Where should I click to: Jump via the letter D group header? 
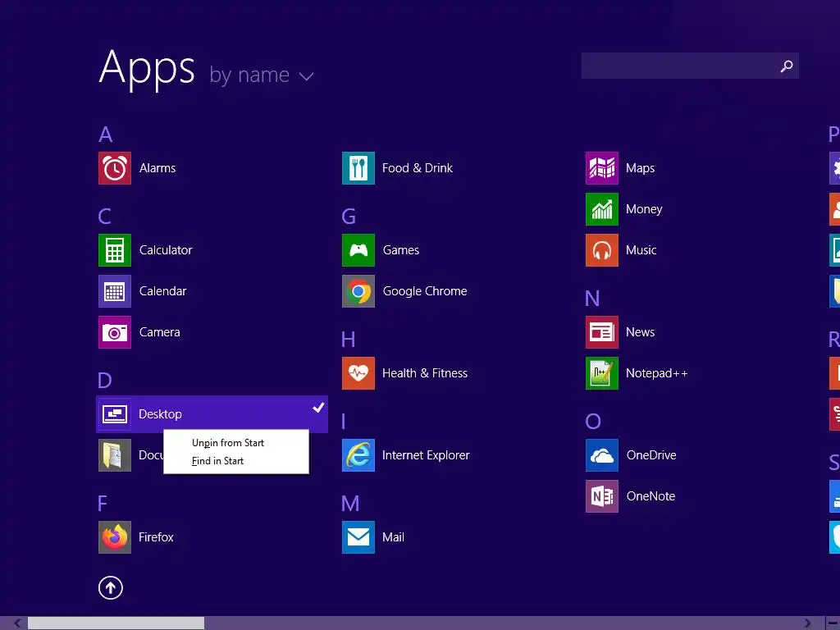click(105, 381)
